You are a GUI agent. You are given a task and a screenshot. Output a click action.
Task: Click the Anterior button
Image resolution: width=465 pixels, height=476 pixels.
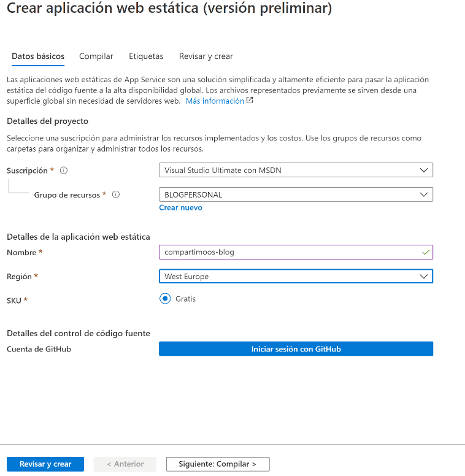click(x=125, y=464)
